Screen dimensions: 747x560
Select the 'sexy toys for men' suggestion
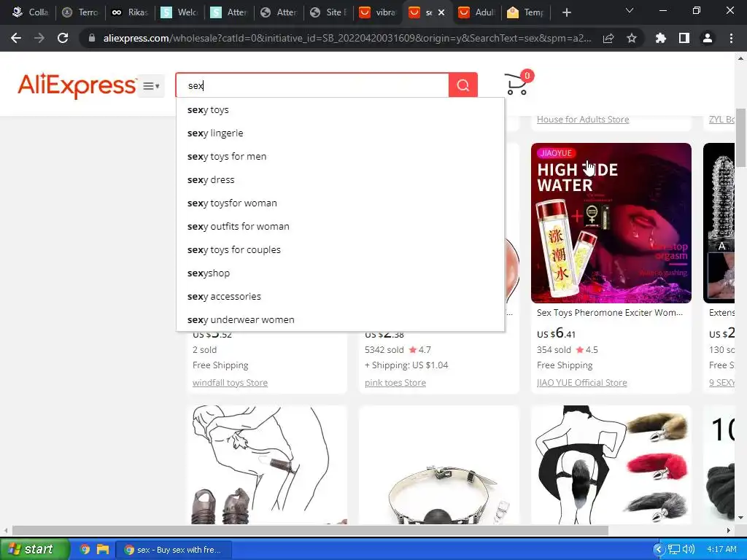click(x=340, y=156)
